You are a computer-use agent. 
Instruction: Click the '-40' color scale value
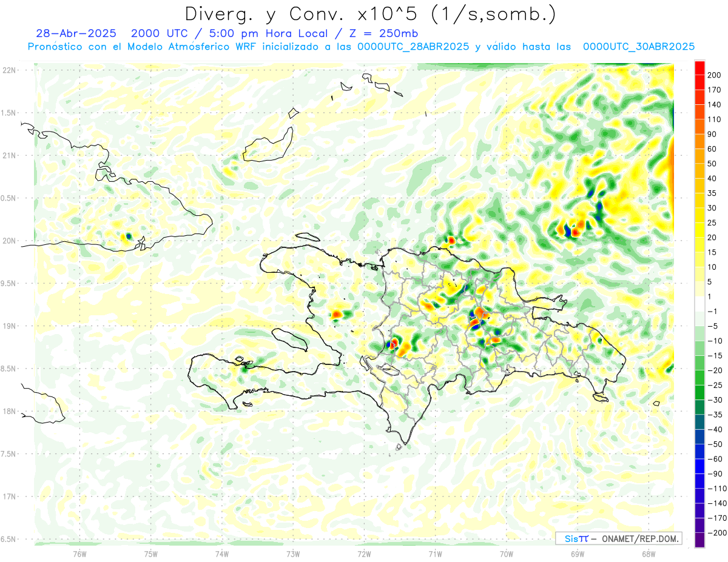coord(715,429)
